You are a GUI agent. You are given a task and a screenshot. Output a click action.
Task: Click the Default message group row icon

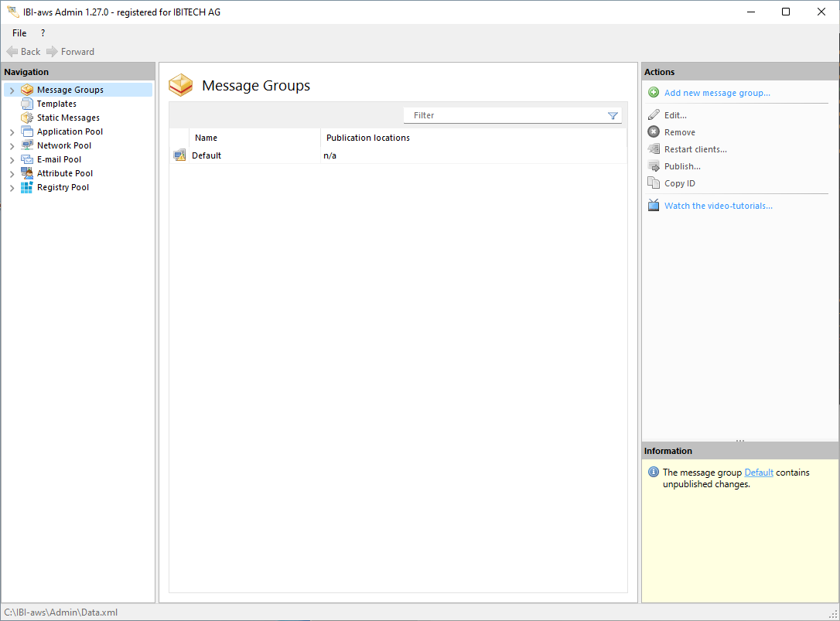[179, 155]
